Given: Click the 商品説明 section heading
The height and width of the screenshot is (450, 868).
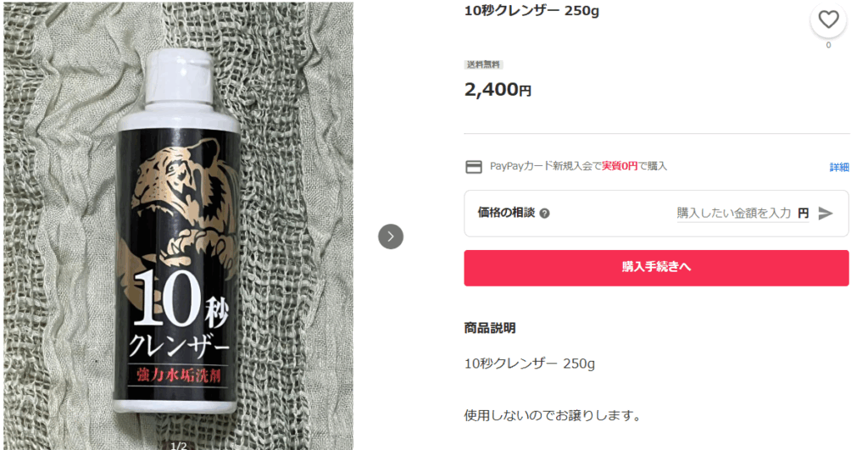Looking at the screenshot, I should coord(490,328).
